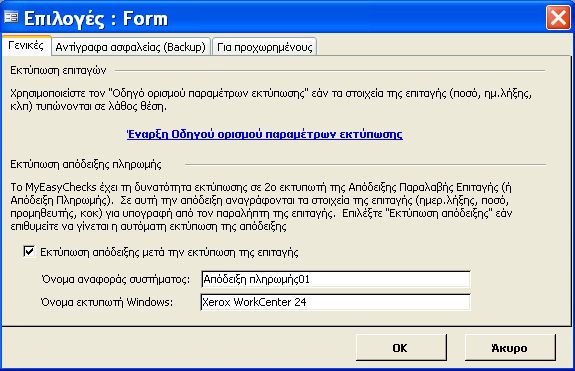Viewport: 575px width, 371px height.
Task: Confirm settings with the OK button
Action: tap(400, 348)
